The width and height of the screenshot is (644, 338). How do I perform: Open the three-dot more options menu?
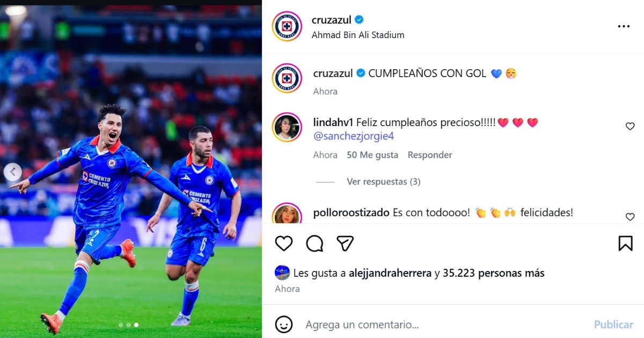click(x=624, y=26)
